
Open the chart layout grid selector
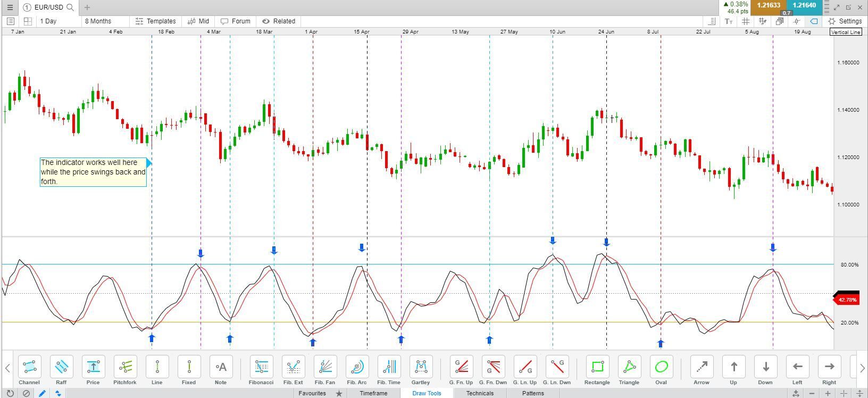tap(28, 21)
